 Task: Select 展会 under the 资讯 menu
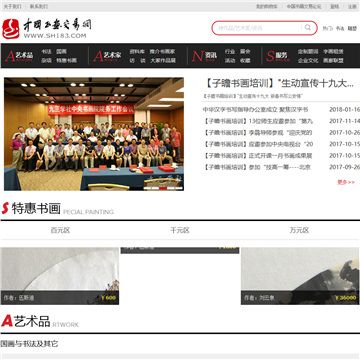(245, 52)
